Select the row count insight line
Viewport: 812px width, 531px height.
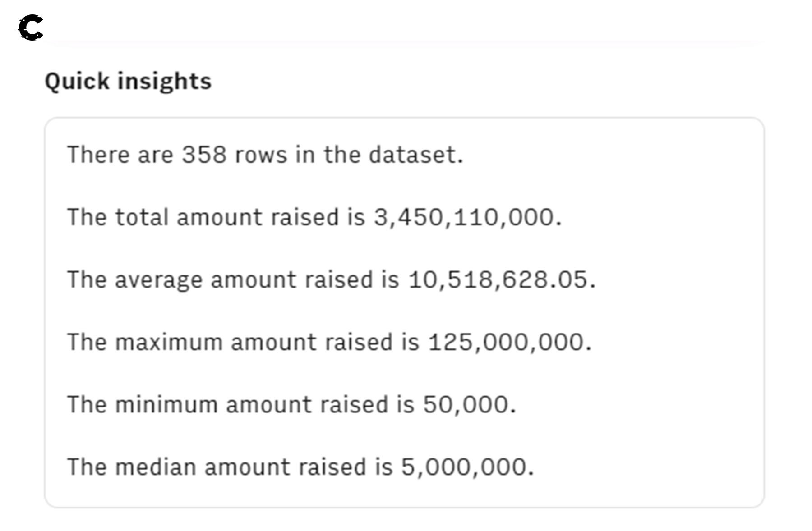(265, 155)
